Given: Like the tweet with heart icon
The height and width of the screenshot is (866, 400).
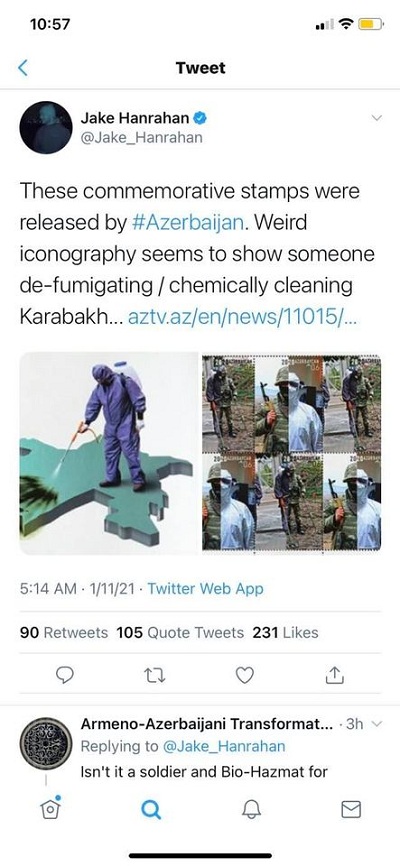Looking at the screenshot, I should (245, 674).
